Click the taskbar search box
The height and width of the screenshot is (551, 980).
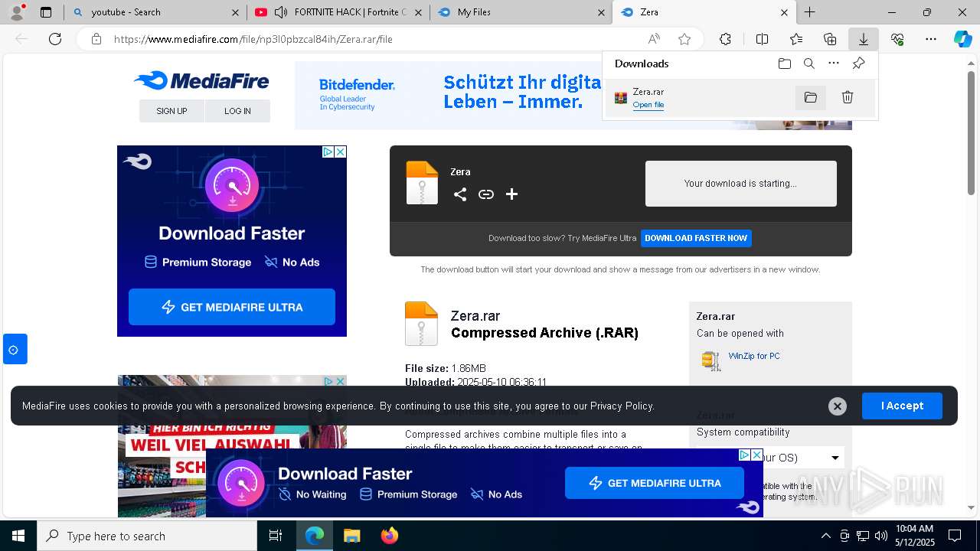[x=147, y=536]
